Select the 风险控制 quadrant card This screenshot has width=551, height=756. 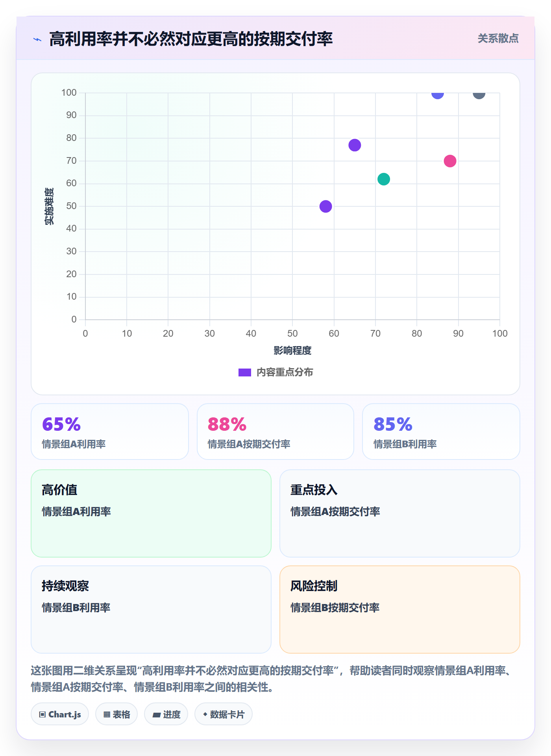coord(400,610)
